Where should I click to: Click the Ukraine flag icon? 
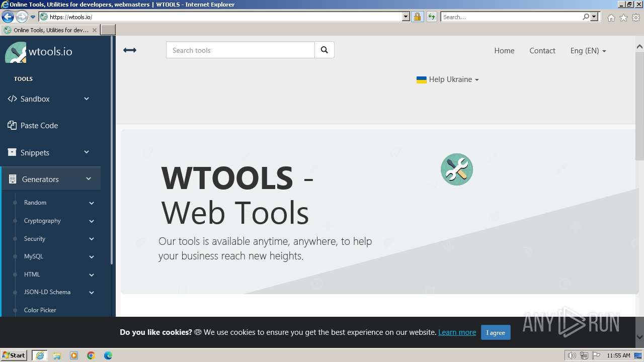click(422, 79)
